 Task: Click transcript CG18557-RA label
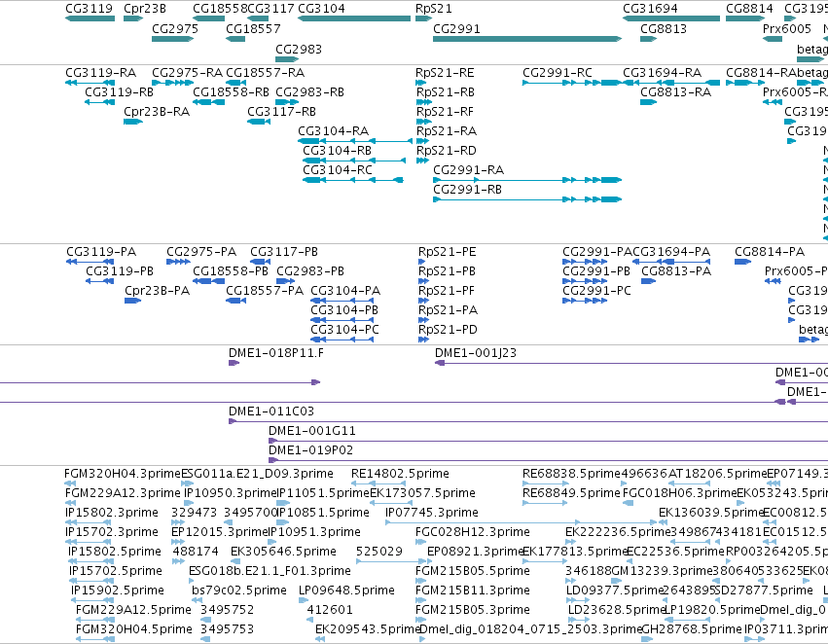pyautogui.click(x=265, y=72)
